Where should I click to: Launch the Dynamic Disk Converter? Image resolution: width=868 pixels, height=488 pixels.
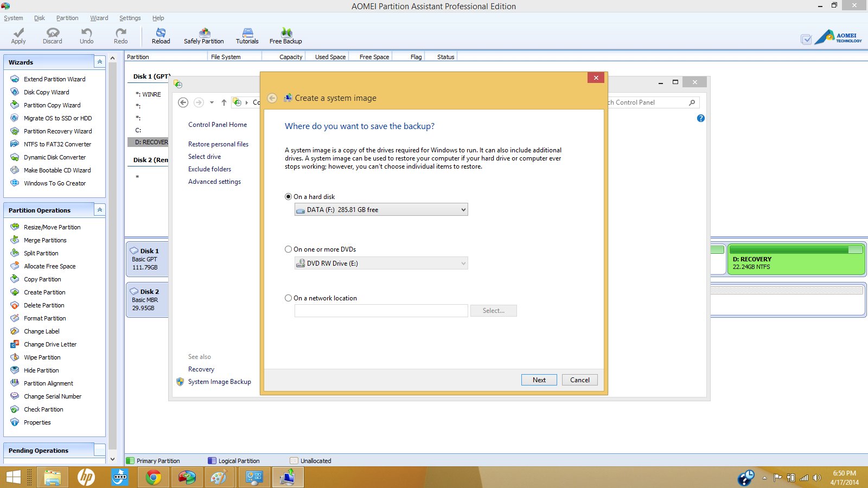(x=55, y=157)
